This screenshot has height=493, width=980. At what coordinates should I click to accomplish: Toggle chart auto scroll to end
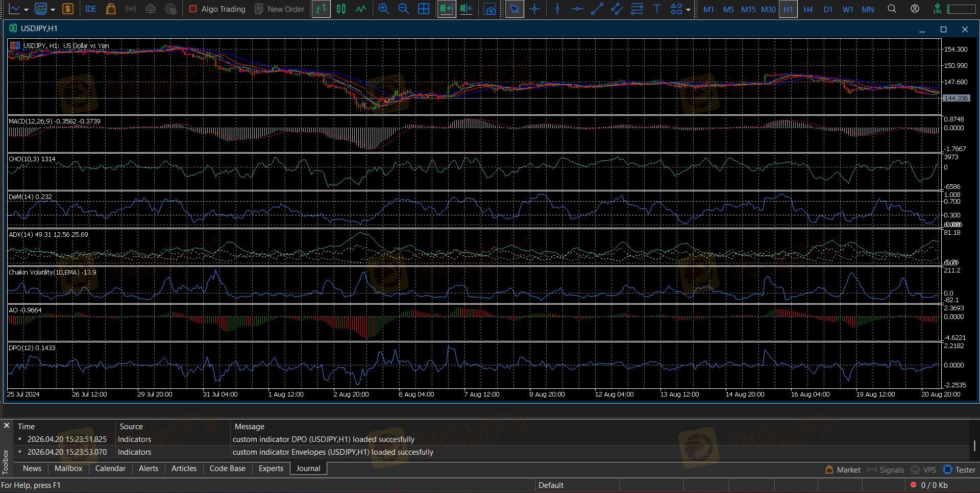point(446,9)
